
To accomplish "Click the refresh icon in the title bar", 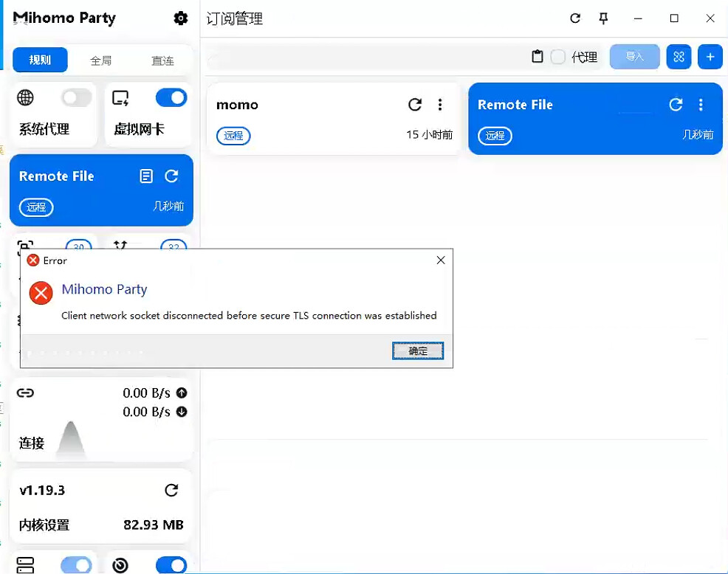I will 575,18.
